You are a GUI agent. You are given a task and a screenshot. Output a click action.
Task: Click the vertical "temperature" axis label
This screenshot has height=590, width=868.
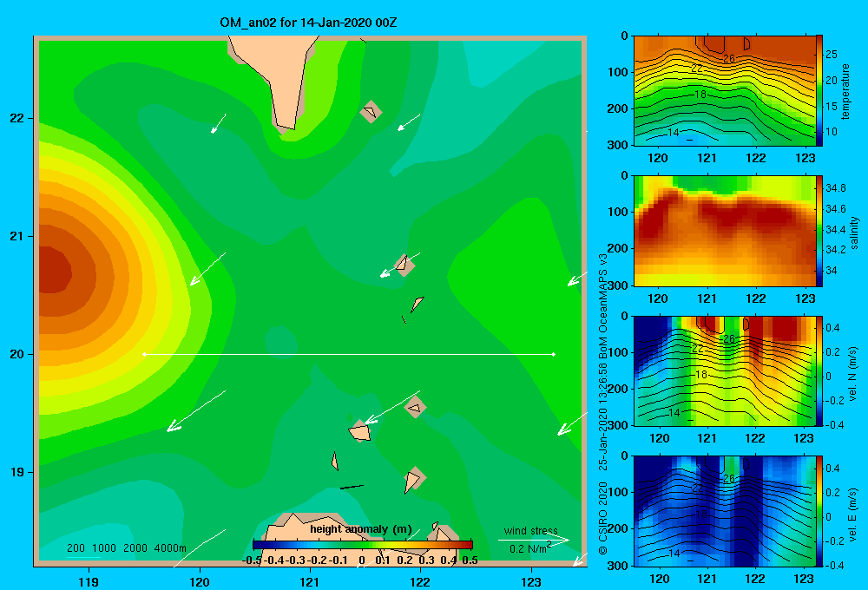[x=845, y=91]
